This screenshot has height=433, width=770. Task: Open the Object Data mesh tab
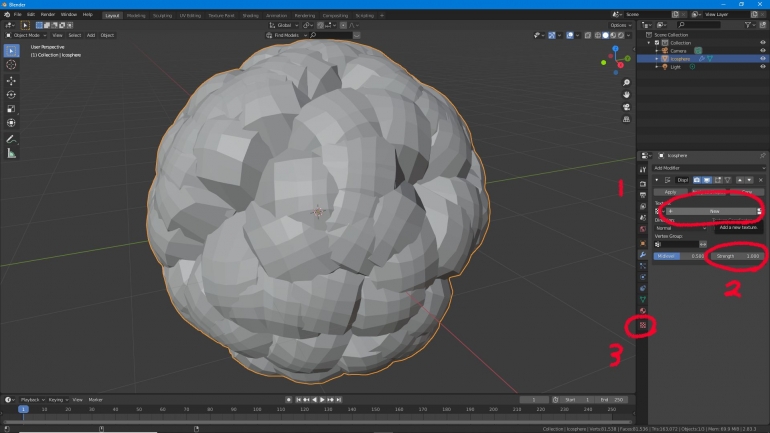coord(643,299)
